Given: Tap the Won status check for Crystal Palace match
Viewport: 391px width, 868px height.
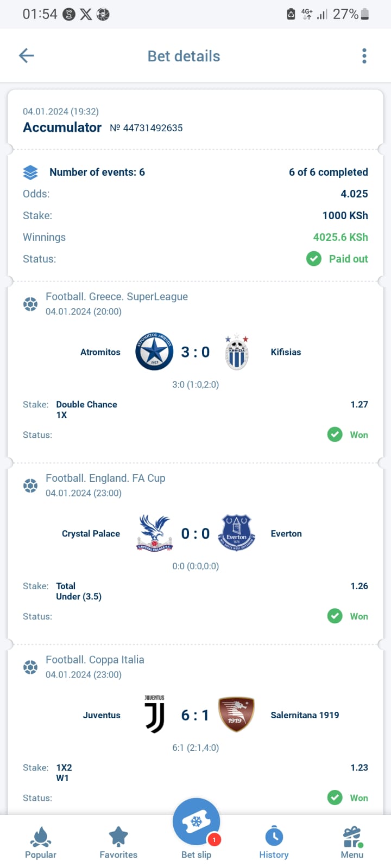Looking at the screenshot, I should click(x=335, y=616).
